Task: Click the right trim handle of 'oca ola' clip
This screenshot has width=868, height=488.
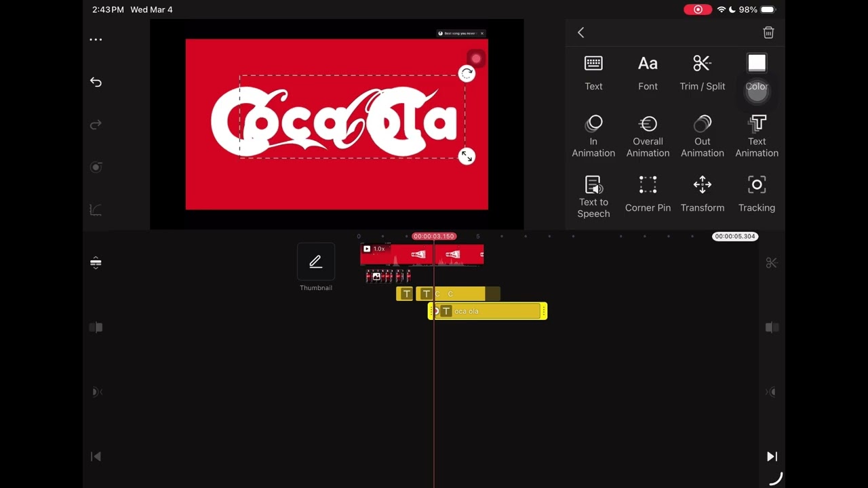Action: (544, 311)
